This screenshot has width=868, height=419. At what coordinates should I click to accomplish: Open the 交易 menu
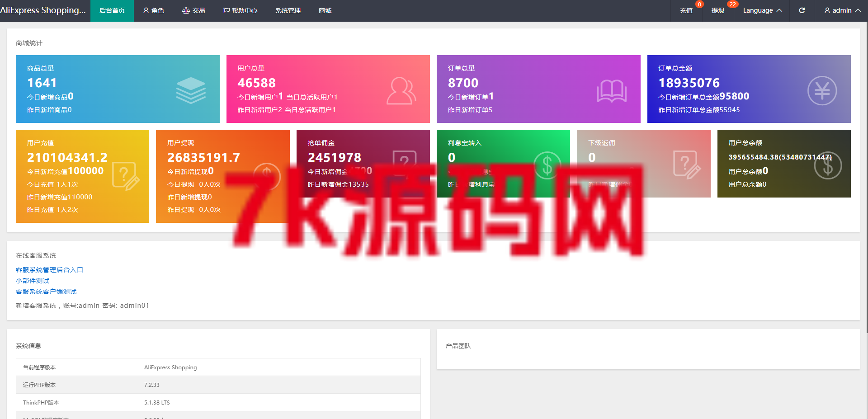pyautogui.click(x=193, y=10)
